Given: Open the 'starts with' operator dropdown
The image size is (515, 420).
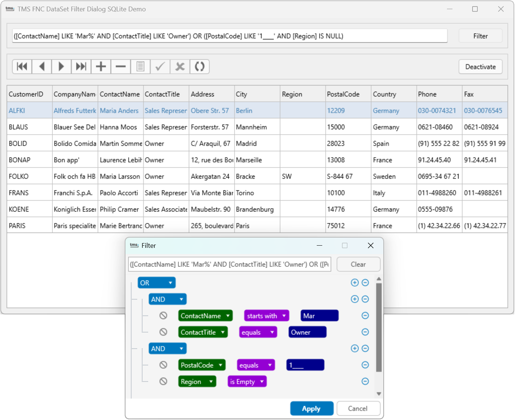Looking at the screenshot, I should pos(267,316).
